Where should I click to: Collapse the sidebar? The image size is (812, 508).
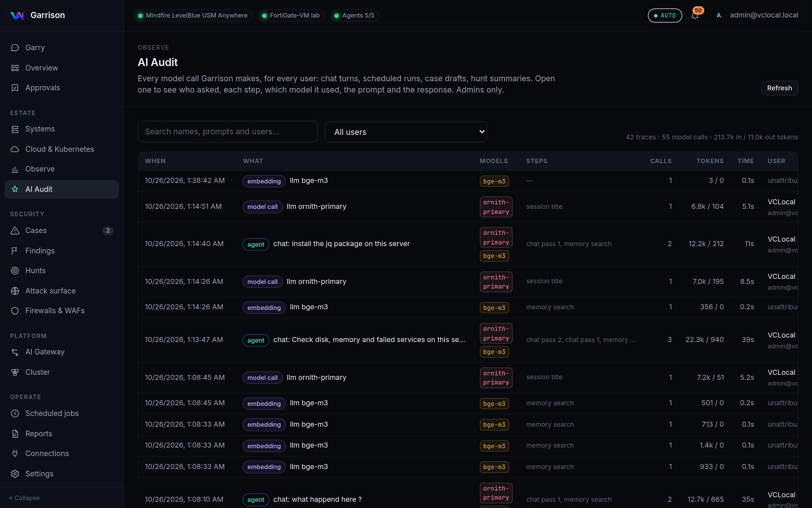pos(25,498)
